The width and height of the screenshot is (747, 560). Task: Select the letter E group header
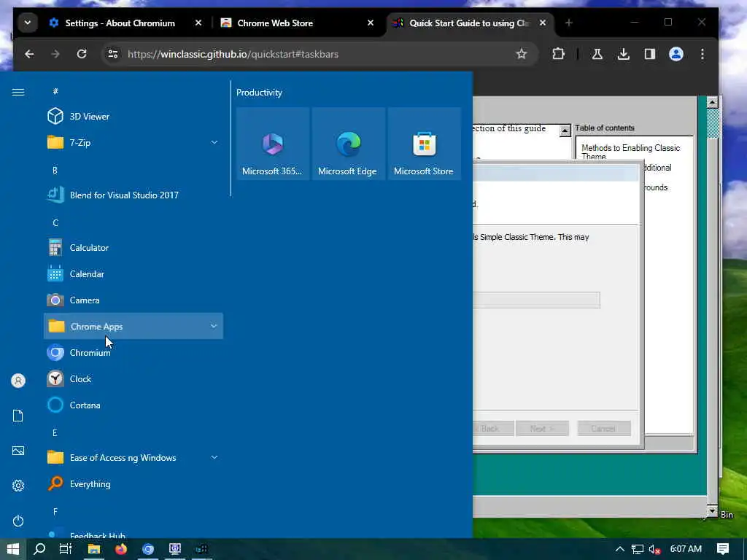55,432
